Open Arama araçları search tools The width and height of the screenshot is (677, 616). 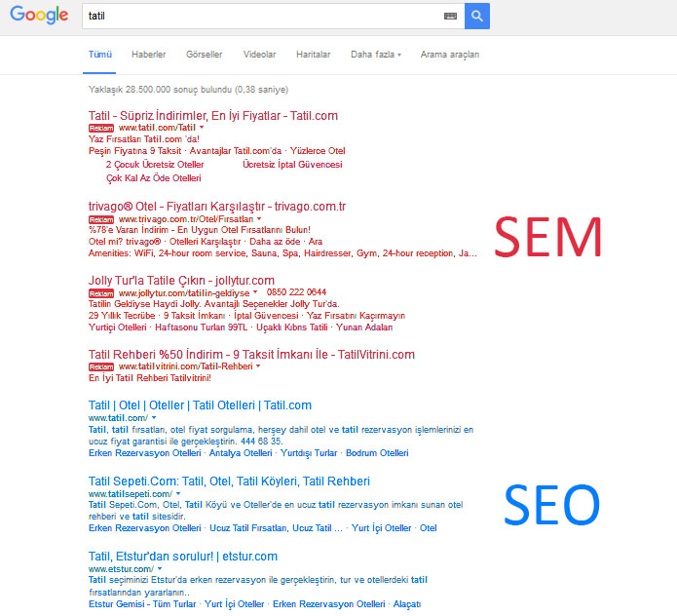(x=449, y=55)
